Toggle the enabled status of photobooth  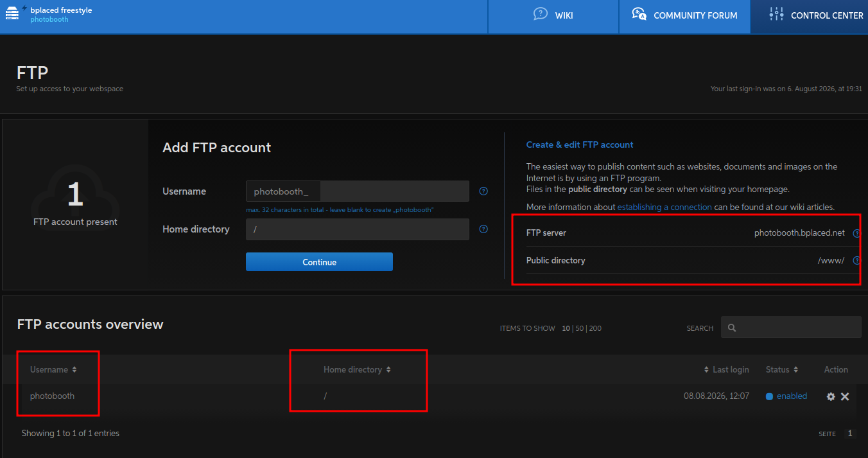click(x=786, y=396)
